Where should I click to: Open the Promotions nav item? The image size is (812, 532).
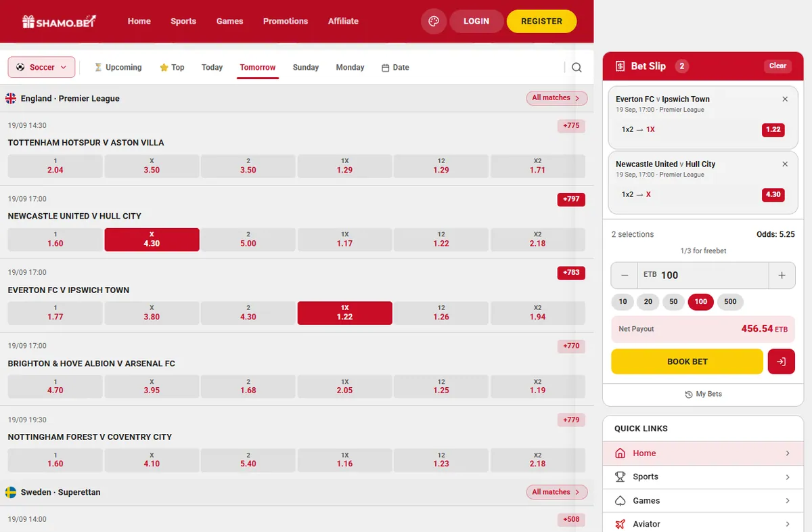[286, 21]
